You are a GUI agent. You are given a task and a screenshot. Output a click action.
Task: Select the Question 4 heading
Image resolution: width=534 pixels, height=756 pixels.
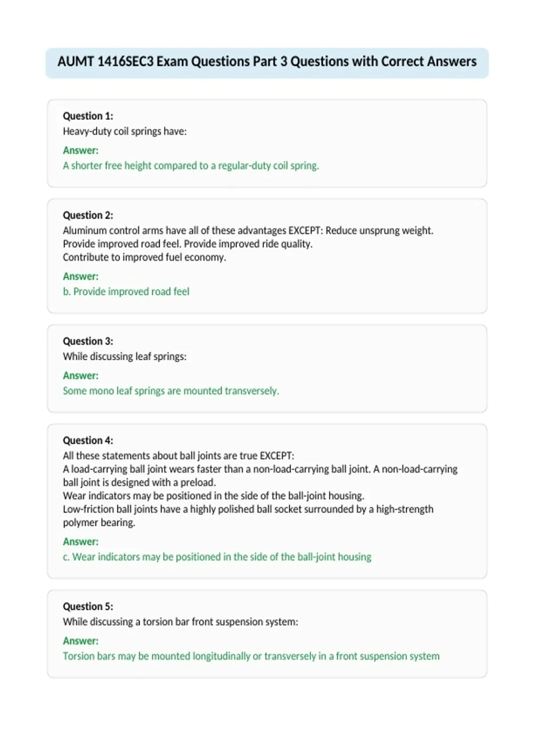click(x=88, y=440)
